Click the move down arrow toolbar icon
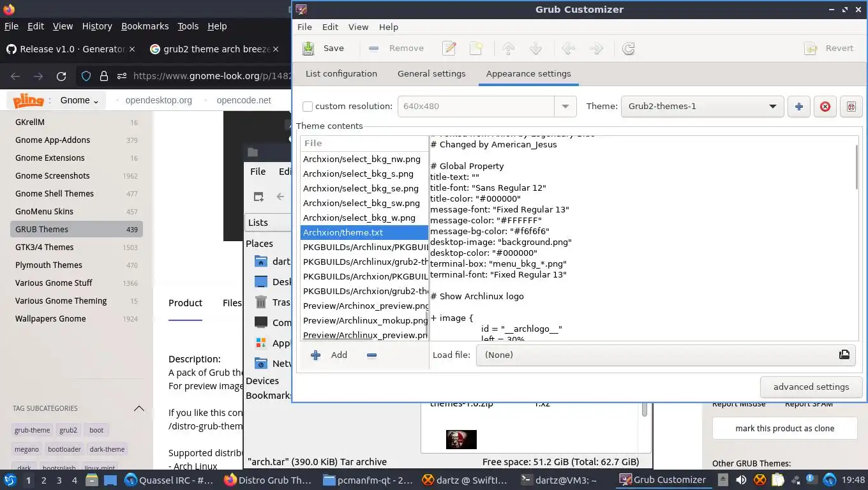 (535, 48)
